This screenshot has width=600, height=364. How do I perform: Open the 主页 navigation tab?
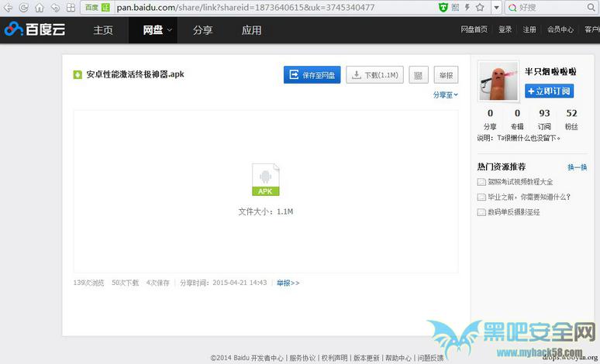tap(103, 30)
